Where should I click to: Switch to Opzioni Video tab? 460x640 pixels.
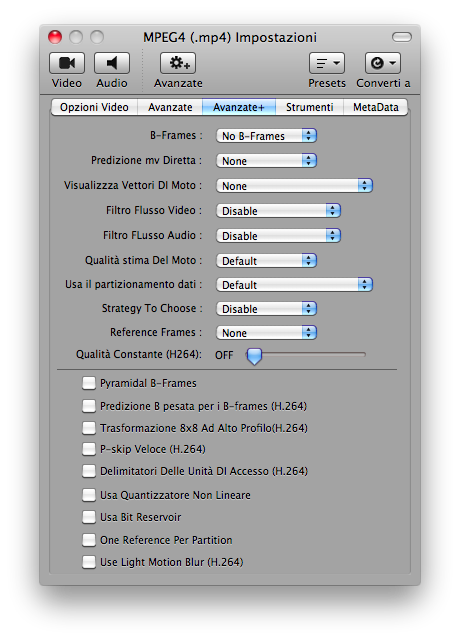point(94,107)
